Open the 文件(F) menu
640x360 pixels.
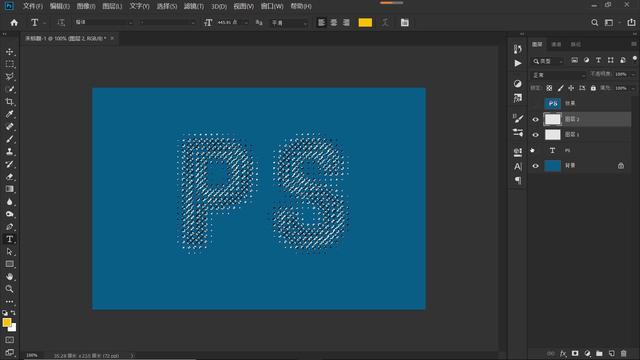pyautogui.click(x=33, y=6)
